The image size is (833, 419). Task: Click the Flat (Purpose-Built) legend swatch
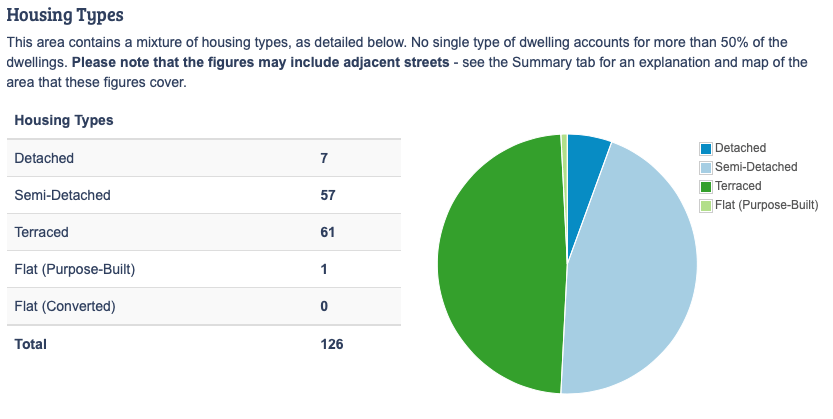point(706,206)
